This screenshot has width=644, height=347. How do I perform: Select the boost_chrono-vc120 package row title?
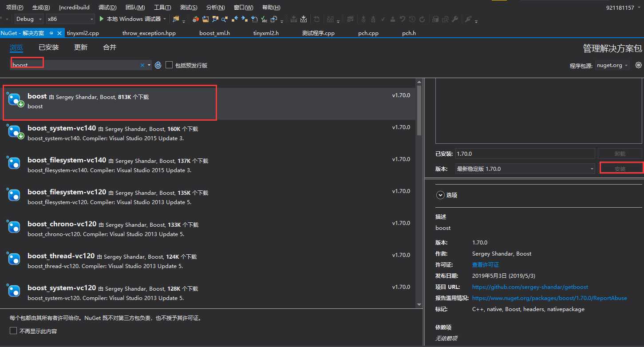(x=62, y=224)
